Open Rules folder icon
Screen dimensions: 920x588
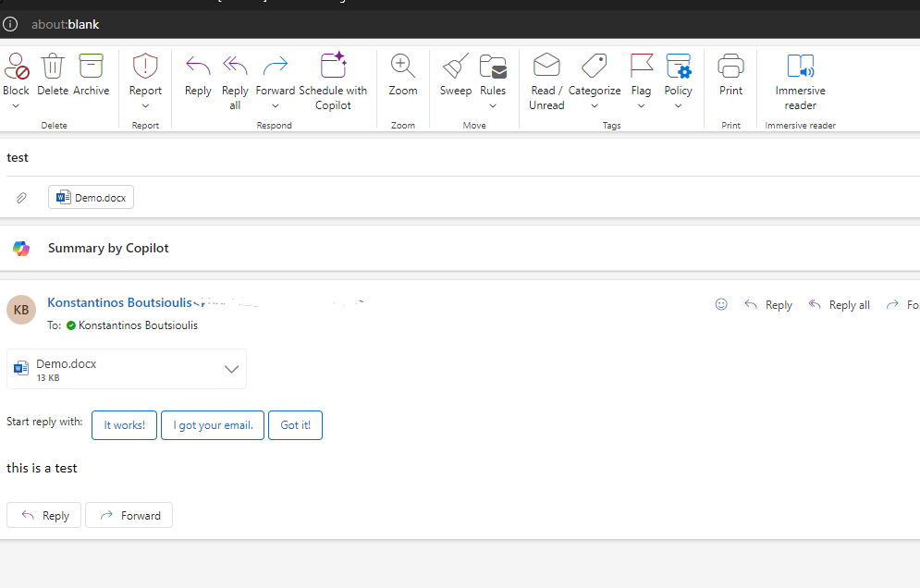pyautogui.click(x=493, y=66)
